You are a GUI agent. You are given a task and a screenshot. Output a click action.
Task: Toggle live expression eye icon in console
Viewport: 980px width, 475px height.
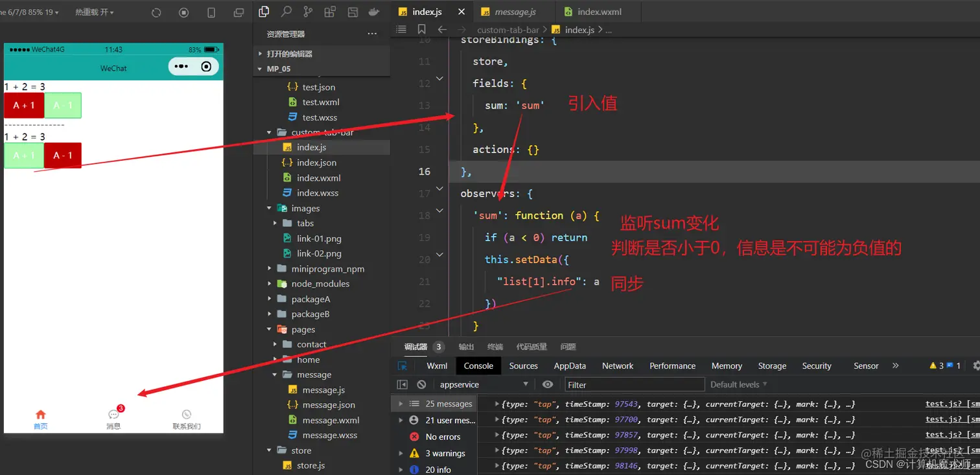(x=548, y=384)
